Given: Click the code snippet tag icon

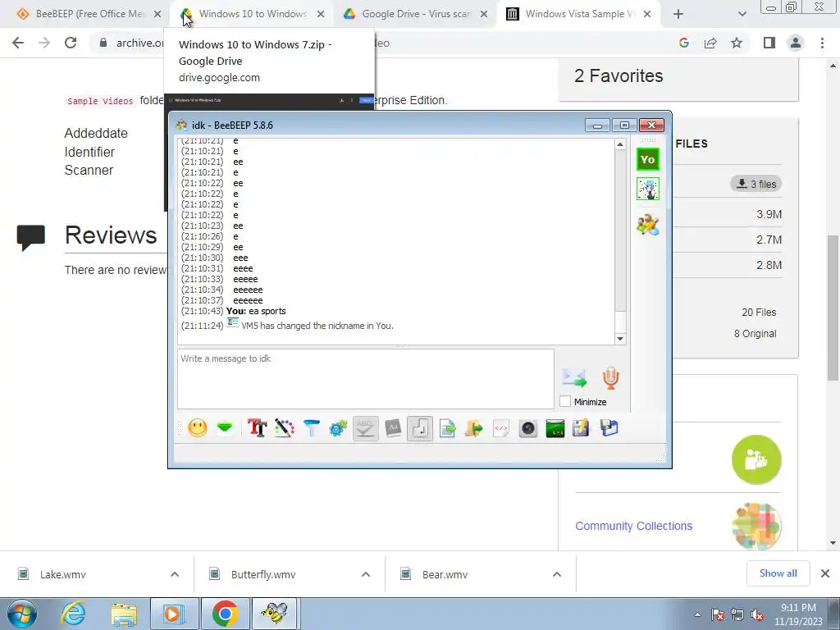Looking at the screenshot, I should [x=501, y=428].
